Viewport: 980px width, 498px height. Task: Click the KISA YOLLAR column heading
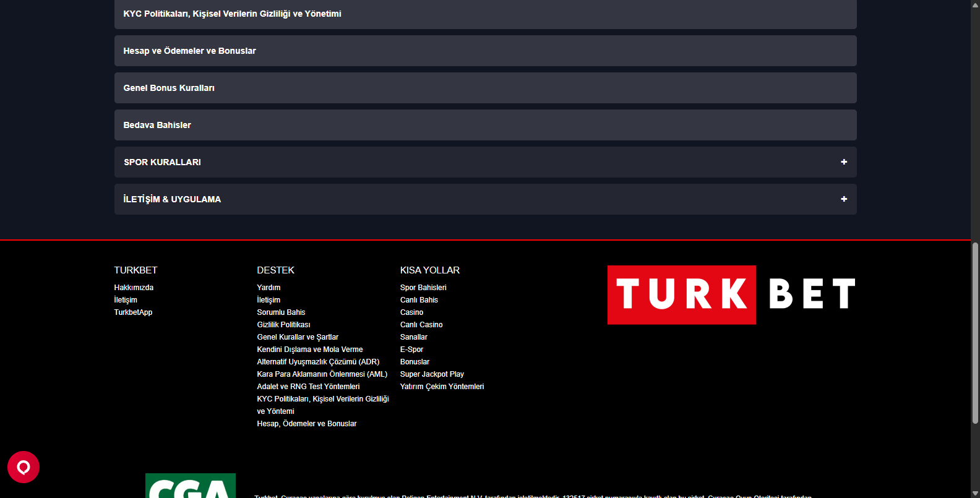pyautogui.click(x=429, y=270)
